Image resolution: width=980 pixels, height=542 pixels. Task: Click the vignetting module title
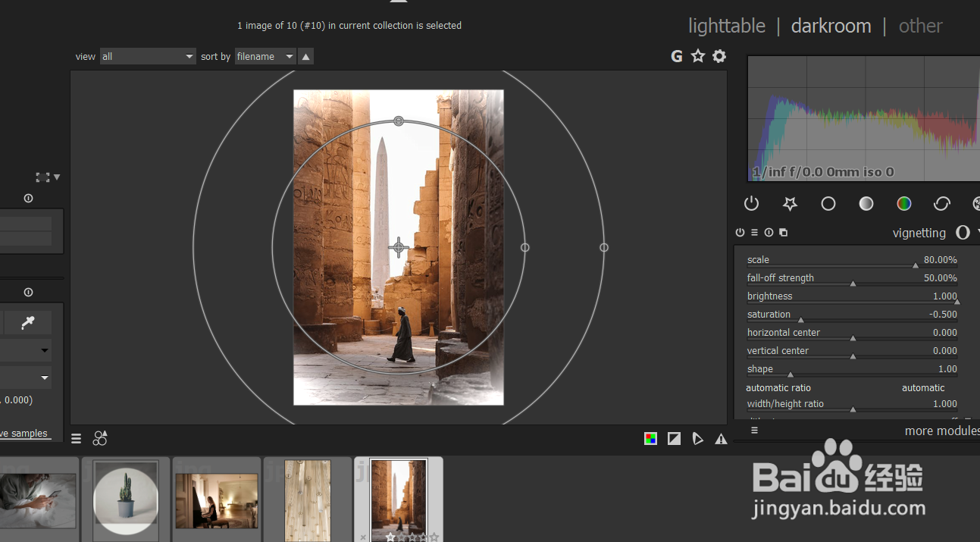[919, 233]
